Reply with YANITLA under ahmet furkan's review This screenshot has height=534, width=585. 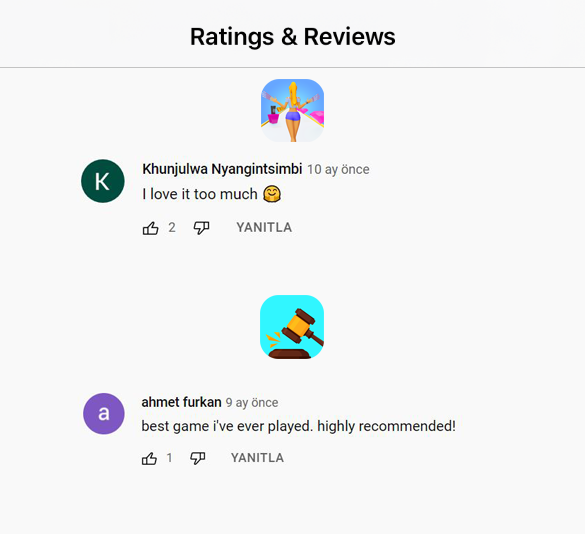(x=257, y=458)
